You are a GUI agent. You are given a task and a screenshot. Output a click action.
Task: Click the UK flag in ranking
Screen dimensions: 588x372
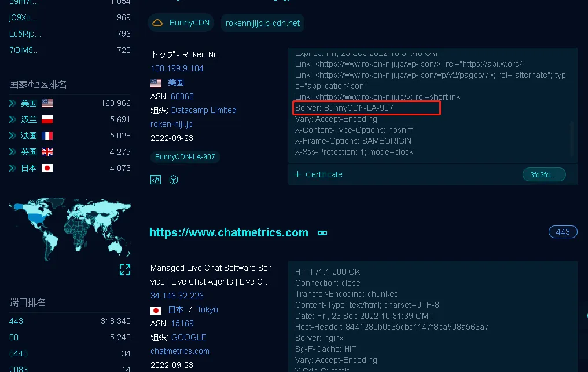pos(47,152)
